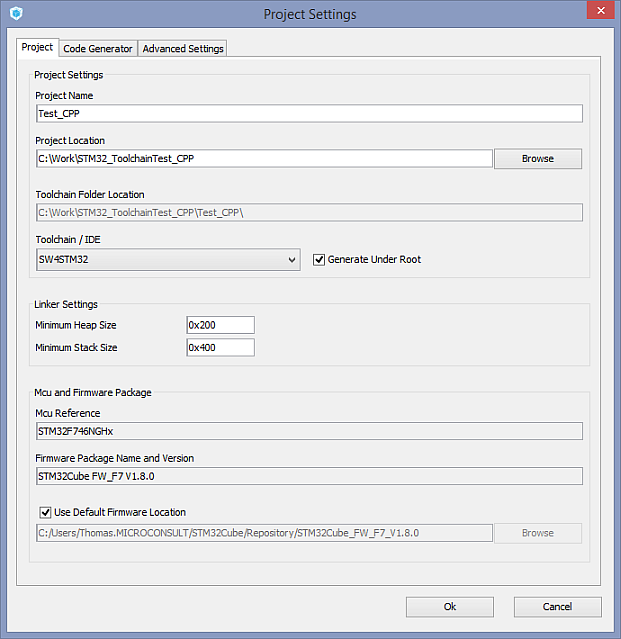
Task: Cancel the project settings changes
Action: click(x=557, y=607)
